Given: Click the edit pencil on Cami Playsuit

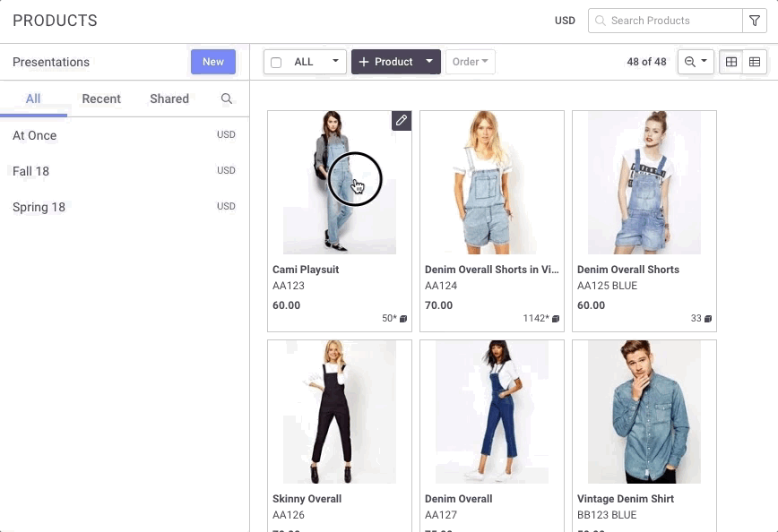Looking at the screenshot, I should (402, 121).
